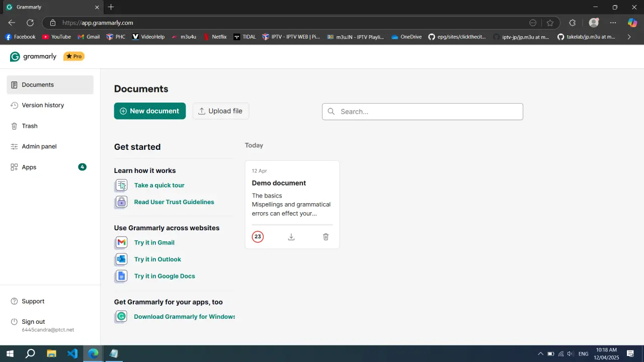The width and height of the screenshot is (644, 362).
Task: Take a quick tour link
Action: point(159,186)
